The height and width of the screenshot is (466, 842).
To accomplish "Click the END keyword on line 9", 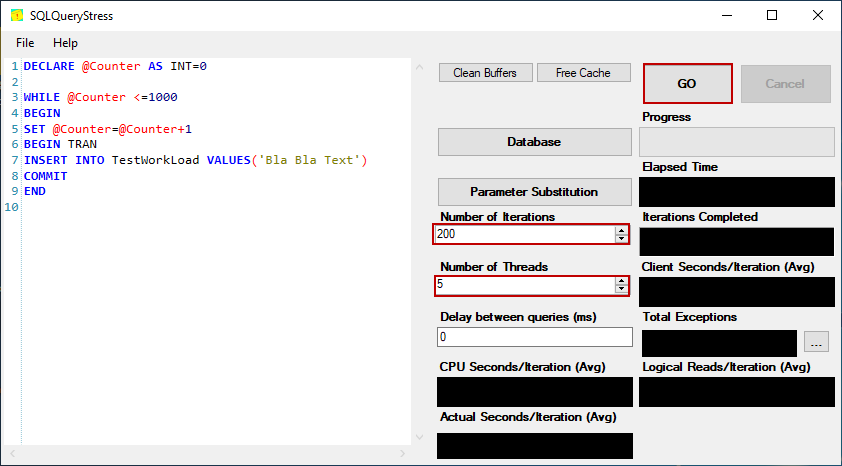I will [x=35, y=191].
